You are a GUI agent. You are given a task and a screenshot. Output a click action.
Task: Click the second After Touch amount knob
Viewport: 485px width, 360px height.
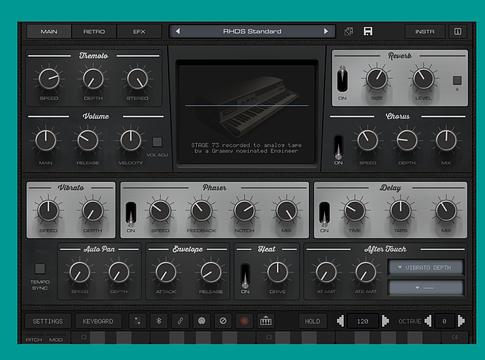pos(365,272)
